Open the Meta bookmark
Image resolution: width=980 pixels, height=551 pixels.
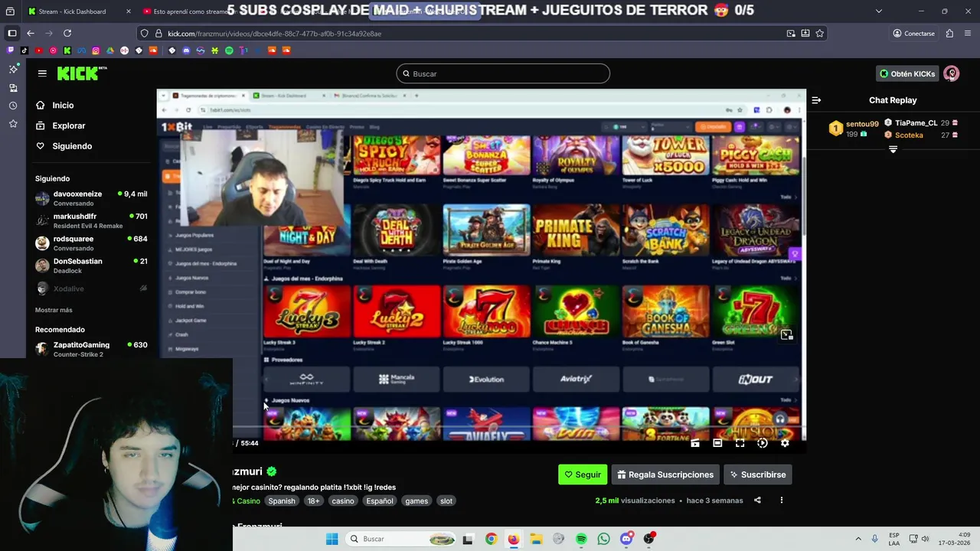tap(81, 51)
